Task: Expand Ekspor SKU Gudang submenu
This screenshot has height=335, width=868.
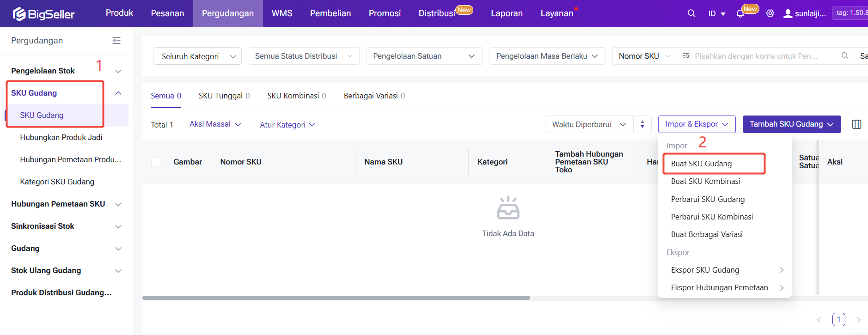Action: pyautogui.click(x=726, y=270)
